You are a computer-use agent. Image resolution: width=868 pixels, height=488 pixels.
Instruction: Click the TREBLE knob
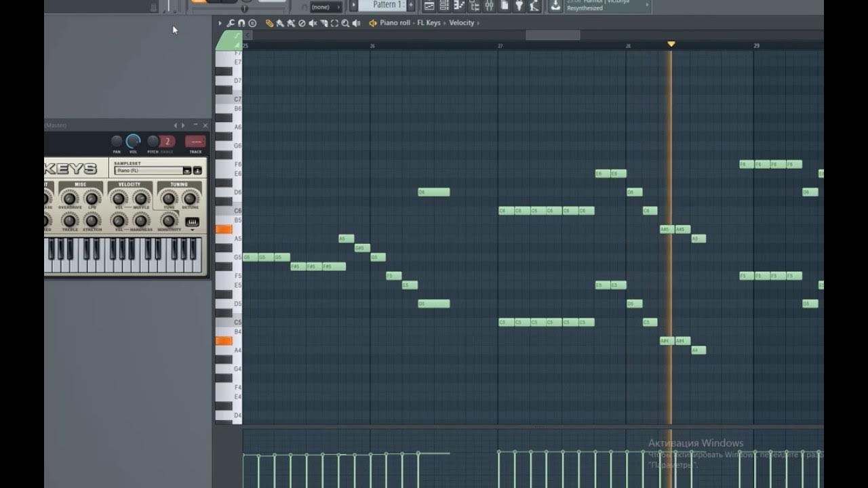pos(69,221)
